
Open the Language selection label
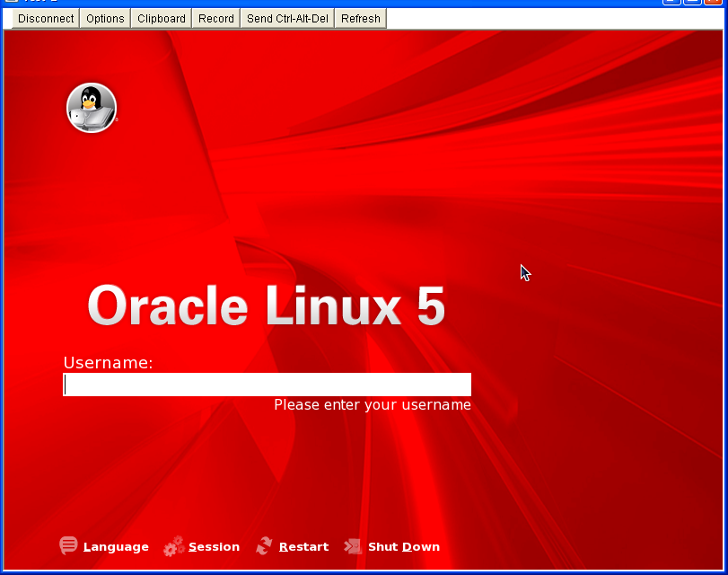click(x=116, y=547)
